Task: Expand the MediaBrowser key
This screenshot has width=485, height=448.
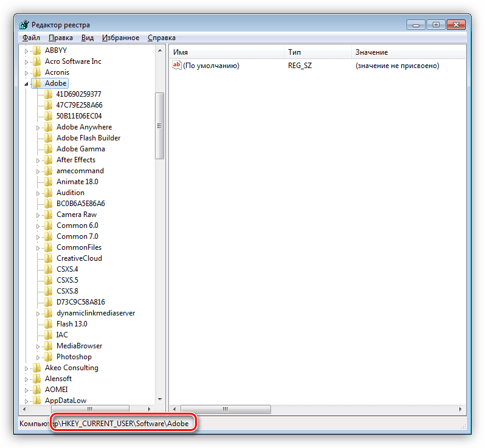Action: [x=38, y=346]
